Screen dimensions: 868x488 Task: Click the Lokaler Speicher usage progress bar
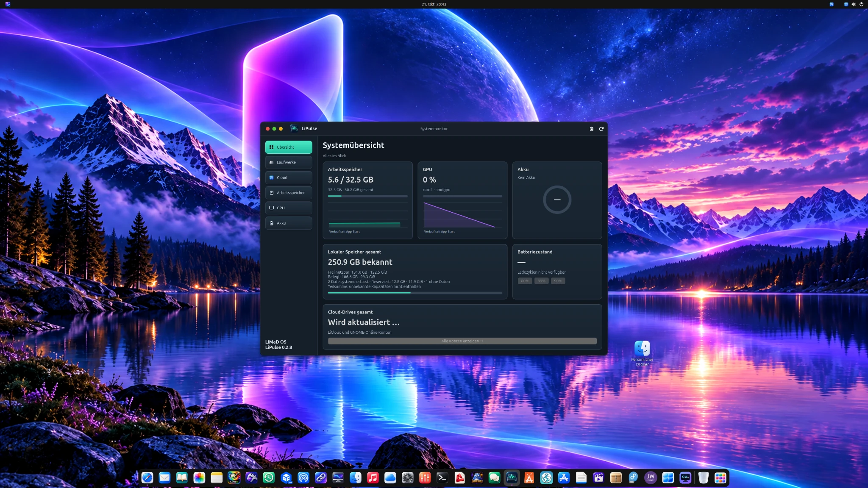pos(415,293)
